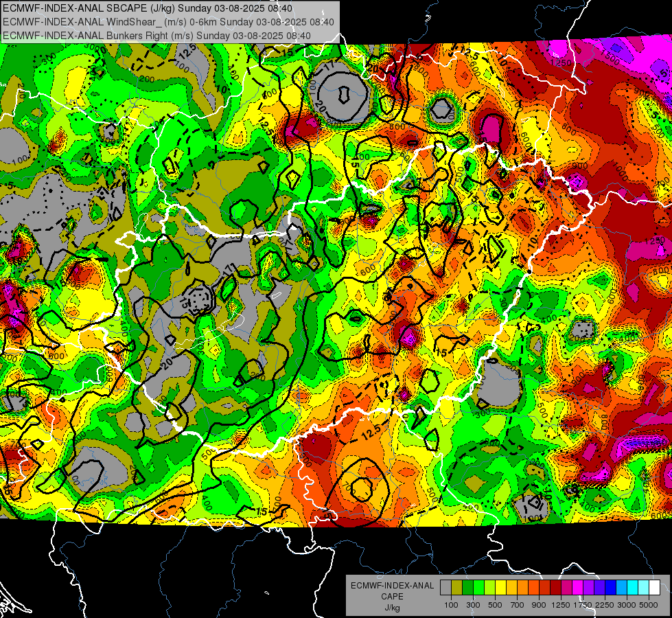This screenshot has height=618, width=672.
Task: Click the 1250 legend tick label
Action: pyautogui.click(x=561, y=605)
